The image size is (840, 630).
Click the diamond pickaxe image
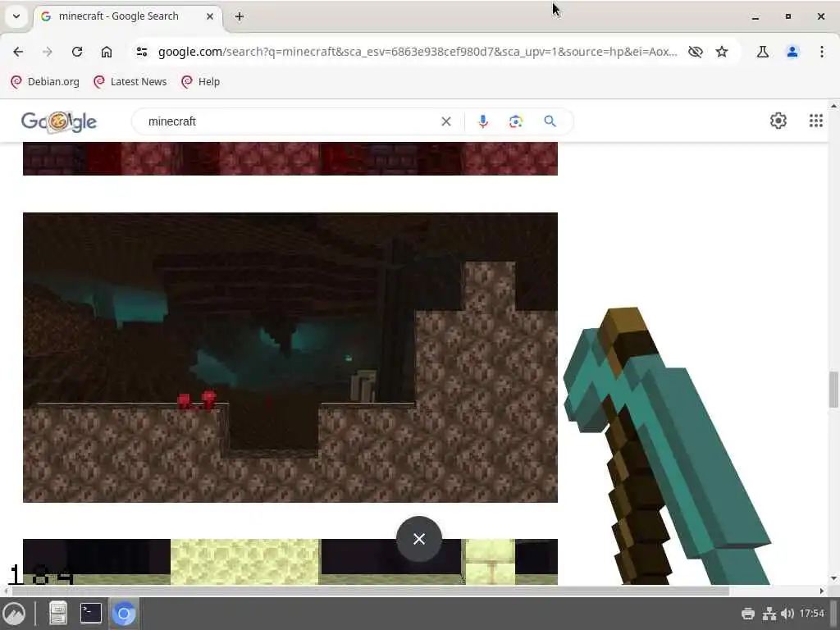click(667, 445)
